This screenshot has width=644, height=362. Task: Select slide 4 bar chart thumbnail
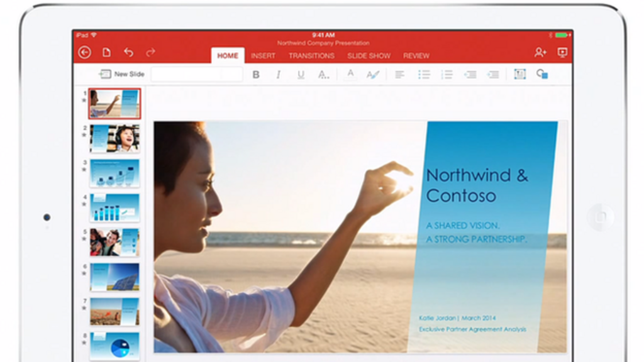coord(114,207)
